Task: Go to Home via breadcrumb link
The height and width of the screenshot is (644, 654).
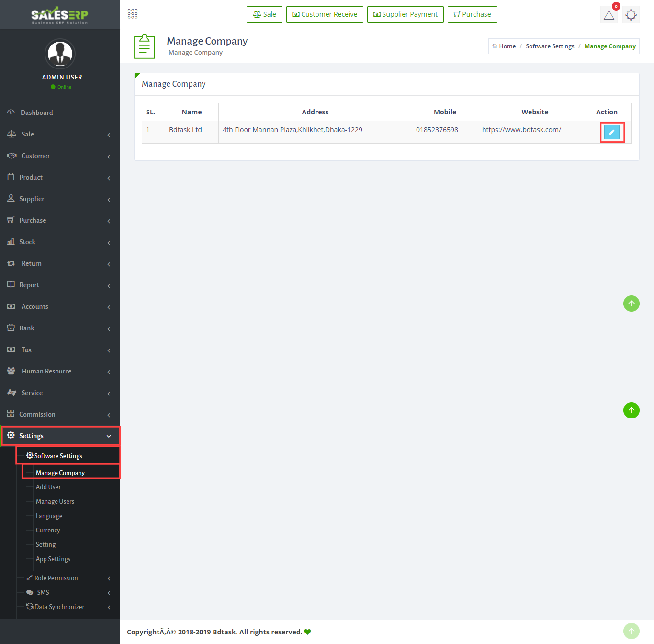Action: point(507,46)
